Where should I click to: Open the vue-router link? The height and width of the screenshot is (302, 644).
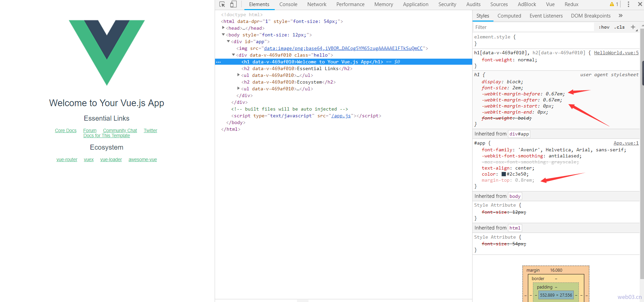click(67, 159)
